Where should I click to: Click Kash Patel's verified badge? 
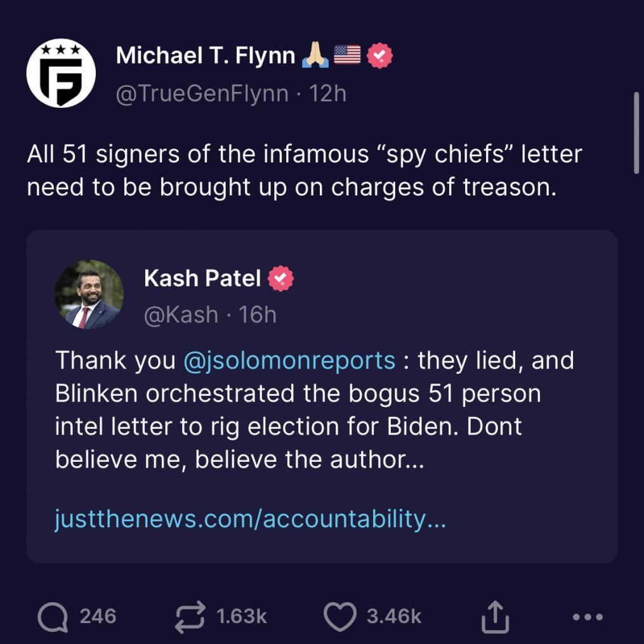click(x=280, y=278)
